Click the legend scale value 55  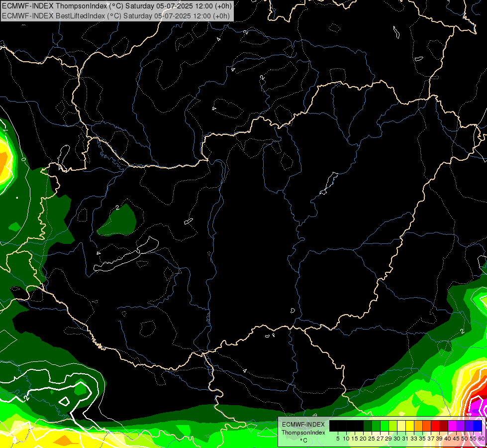coord(473,439)
